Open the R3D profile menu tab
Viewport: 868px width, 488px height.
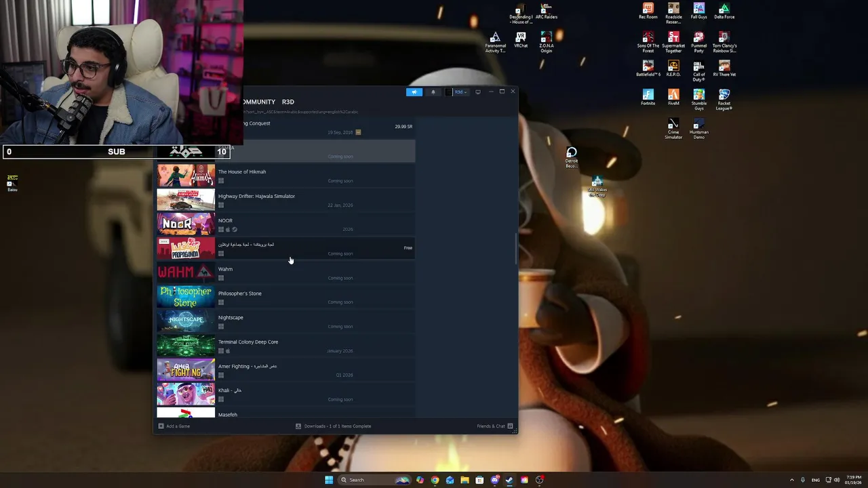pyautogui.click(x=288, y=102)
